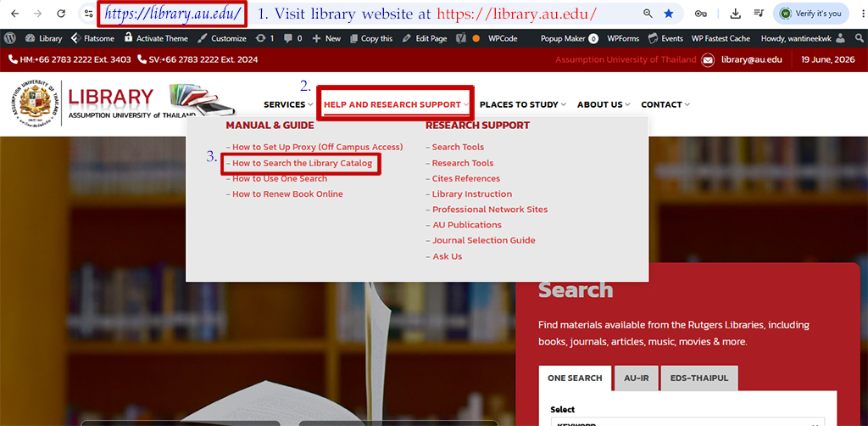Viewport: 868px width, 426px height.
Task: Expand the PLACES TO STUDY menu
Action: (522, 104)
